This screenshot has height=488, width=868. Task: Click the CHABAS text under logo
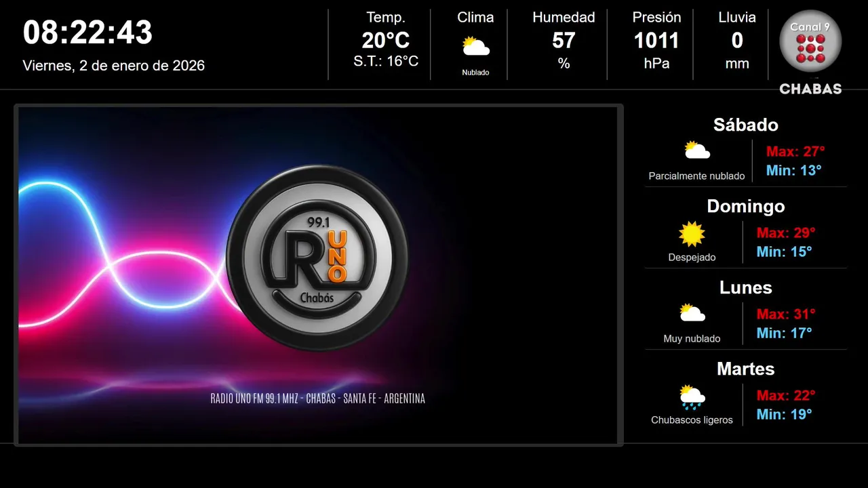(x=810, y=89)
